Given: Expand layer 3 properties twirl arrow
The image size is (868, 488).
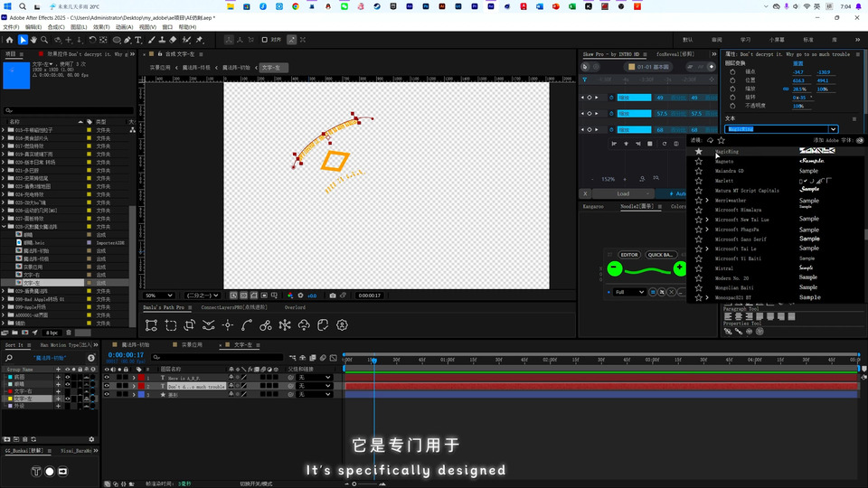Looking at the screenshot, I should click(x=134, y=395).
